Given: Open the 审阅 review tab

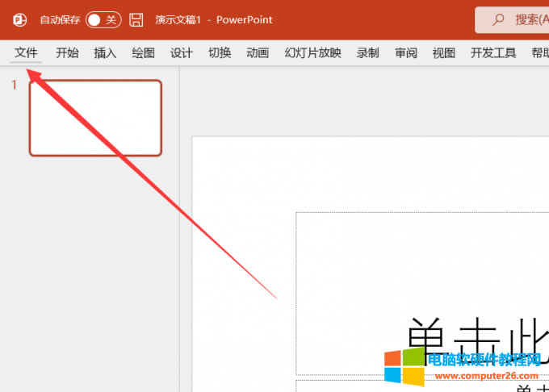Looking at the screenshot, I should (406, 53).
